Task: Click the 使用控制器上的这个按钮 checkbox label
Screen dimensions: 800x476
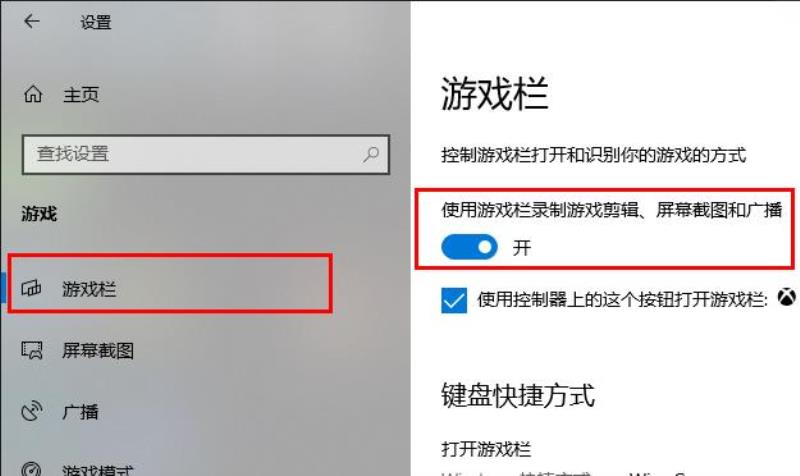Action: 622,299
